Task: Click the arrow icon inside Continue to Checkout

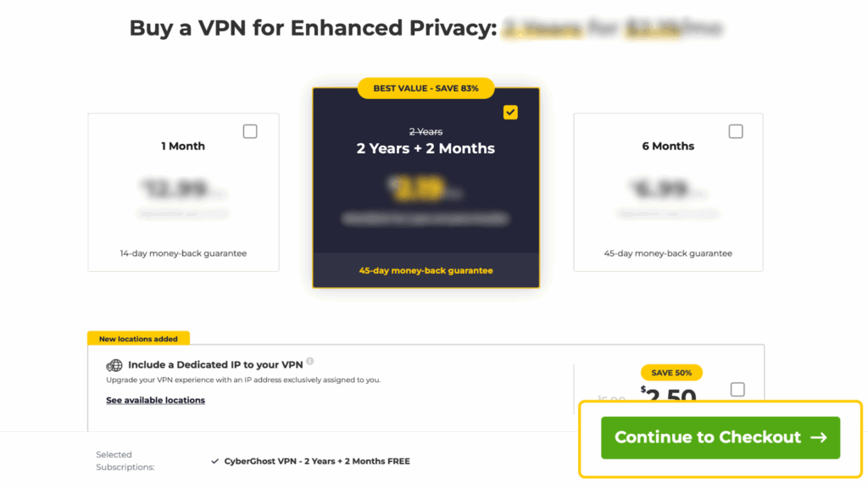Action: point(818,437)
